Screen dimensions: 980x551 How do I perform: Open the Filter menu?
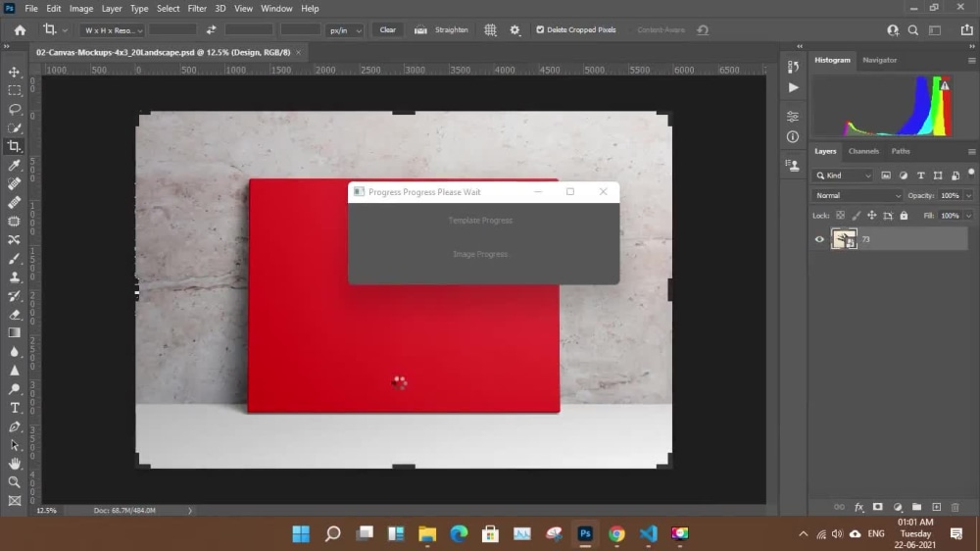tap(197, 9)
